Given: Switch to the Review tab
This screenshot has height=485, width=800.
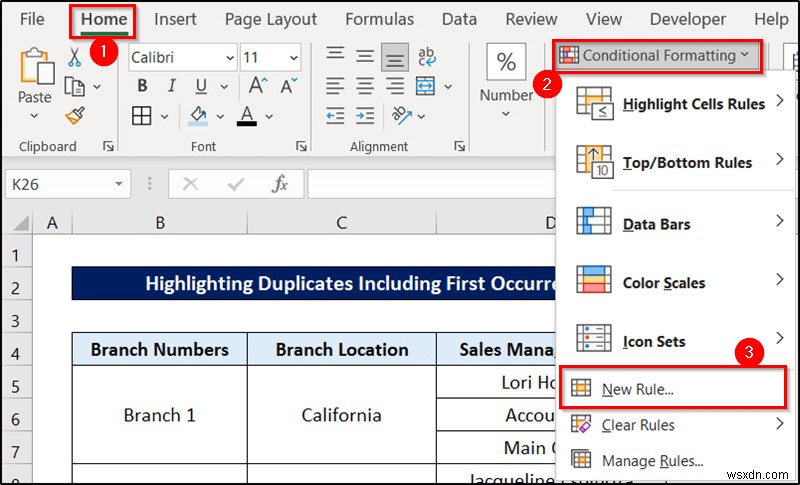Looking at the screenshot, I should click(531, 19).
